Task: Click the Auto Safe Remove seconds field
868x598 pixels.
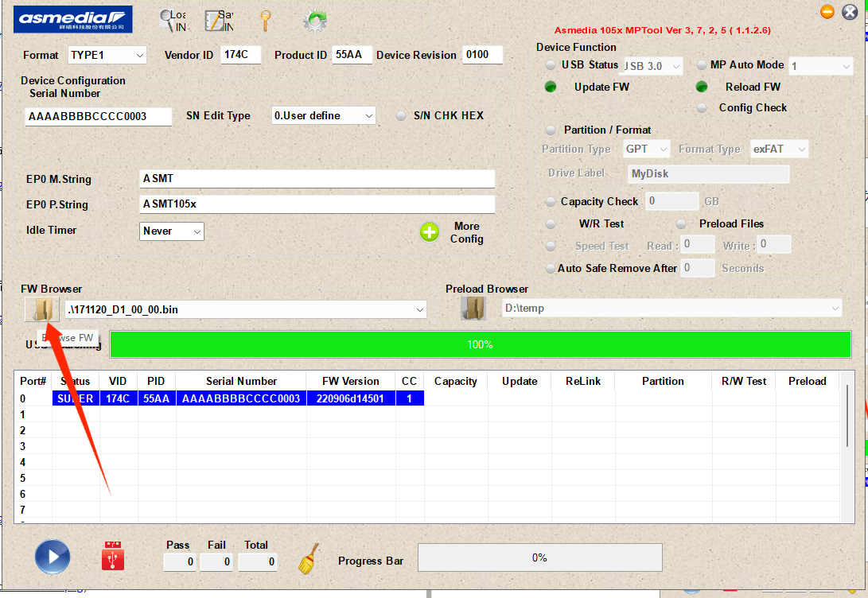Action: (x=698, y=268)
